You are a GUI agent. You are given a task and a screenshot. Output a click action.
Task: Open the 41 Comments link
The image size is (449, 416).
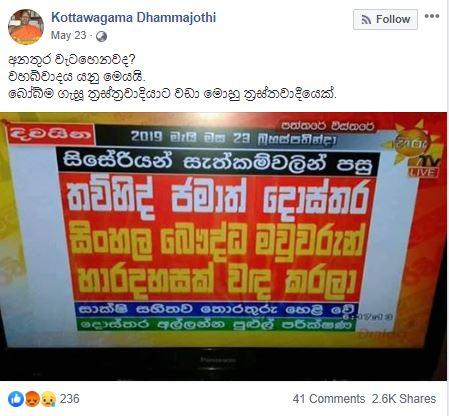tap(329, 399)
